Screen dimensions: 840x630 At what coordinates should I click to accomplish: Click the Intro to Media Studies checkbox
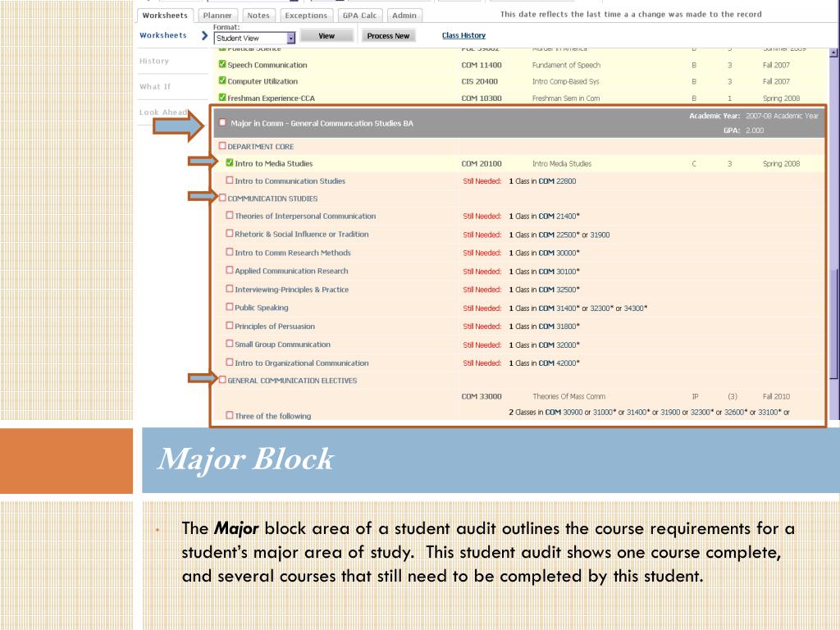tap(230, 163)
